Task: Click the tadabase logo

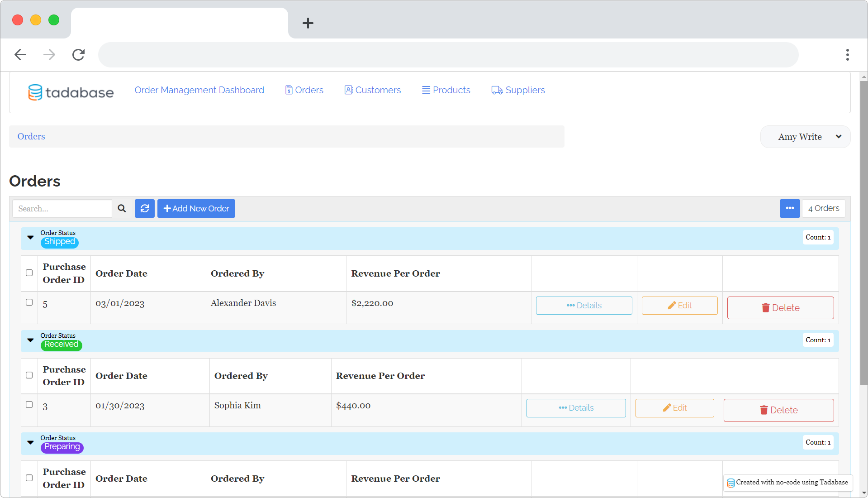Action: click(71, 92)
